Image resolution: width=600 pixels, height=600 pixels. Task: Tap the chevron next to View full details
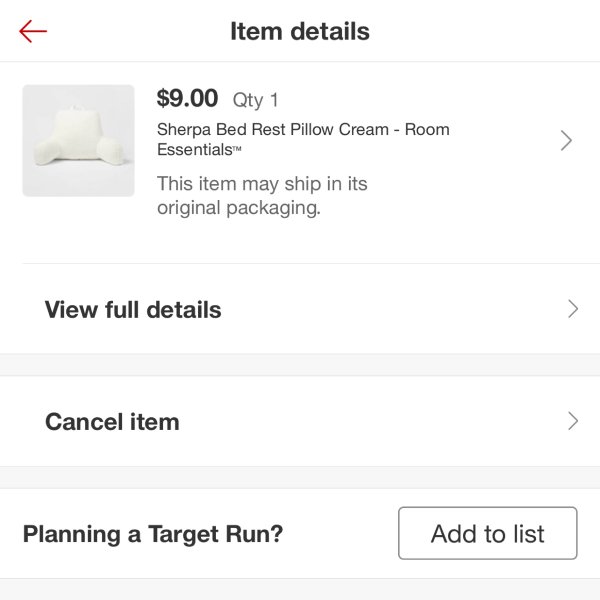[x=573, y=309]
